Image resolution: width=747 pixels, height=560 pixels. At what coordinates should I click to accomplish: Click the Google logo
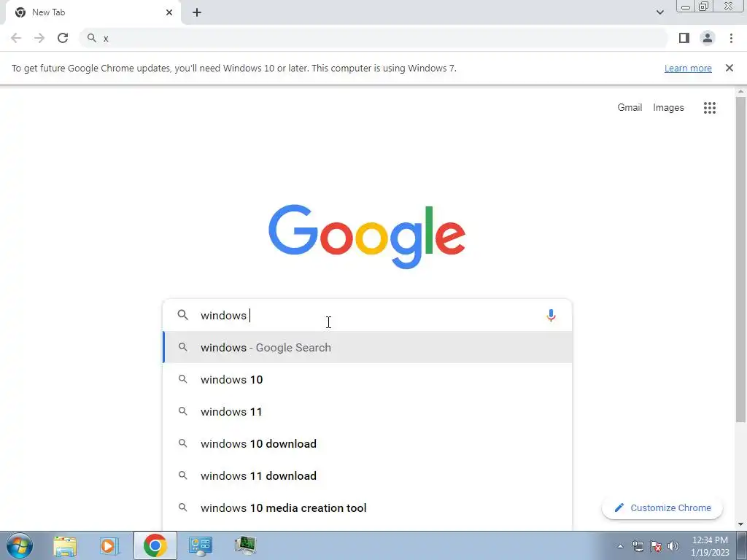(x=367, y=237)
